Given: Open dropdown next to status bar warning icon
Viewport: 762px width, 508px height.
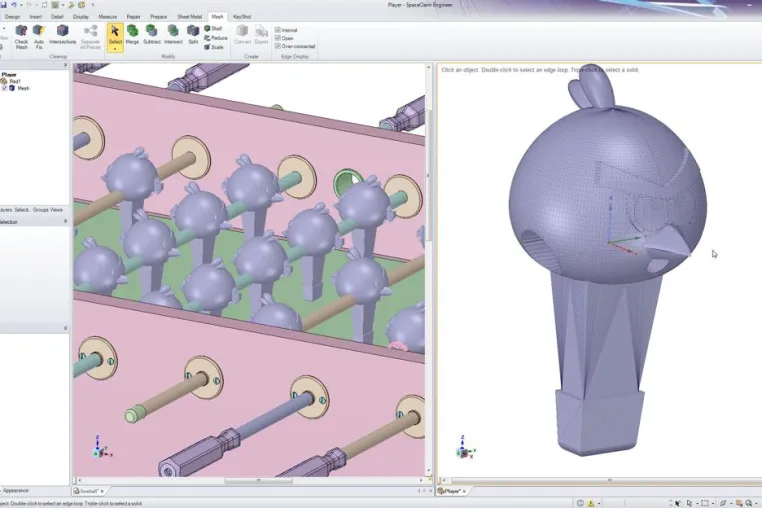Looking at the screenshot, I should (x=599, y=504).
